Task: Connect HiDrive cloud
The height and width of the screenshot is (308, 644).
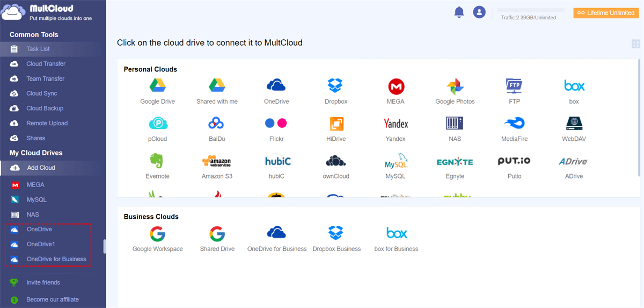Action: pos(336,128)
